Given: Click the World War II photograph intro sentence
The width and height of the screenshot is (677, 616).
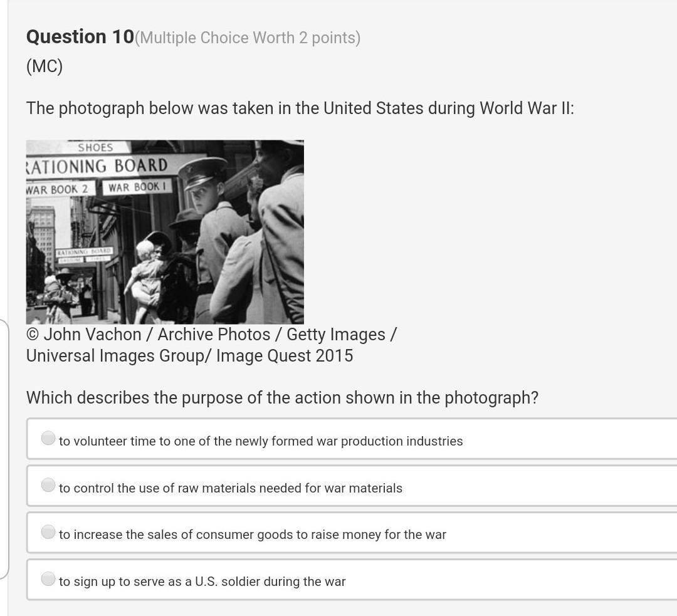Looking at the screenshot, I should [x=300, y=108].
